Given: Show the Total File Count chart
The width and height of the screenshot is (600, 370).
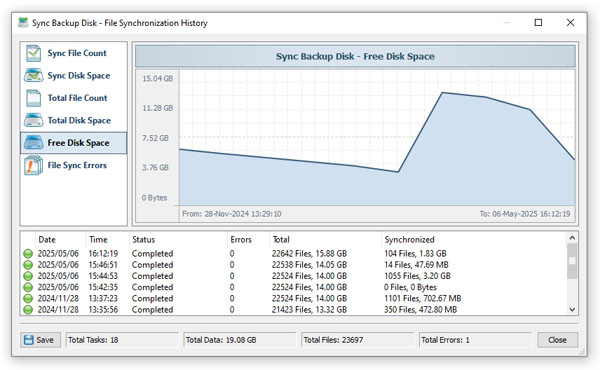Looking at the screenshot, I should 73,98.
